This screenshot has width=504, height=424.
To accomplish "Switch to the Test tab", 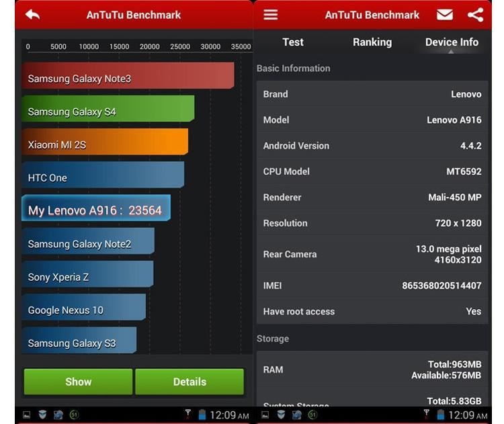I will [293, 42].
